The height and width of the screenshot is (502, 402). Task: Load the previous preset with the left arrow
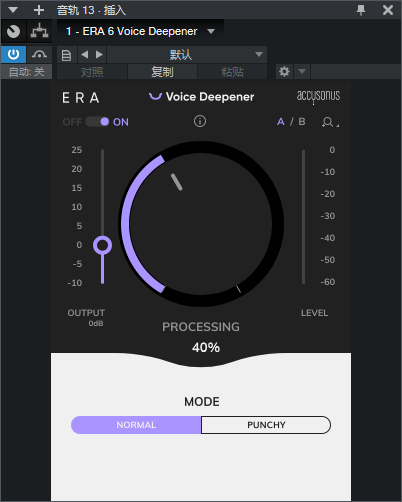85,55
